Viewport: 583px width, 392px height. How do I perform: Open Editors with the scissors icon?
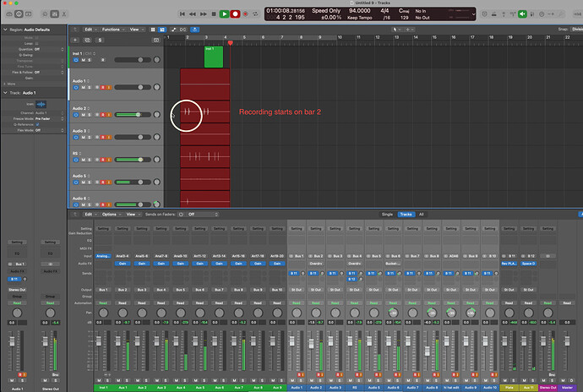pyautogui.click(x=64, y=14)
